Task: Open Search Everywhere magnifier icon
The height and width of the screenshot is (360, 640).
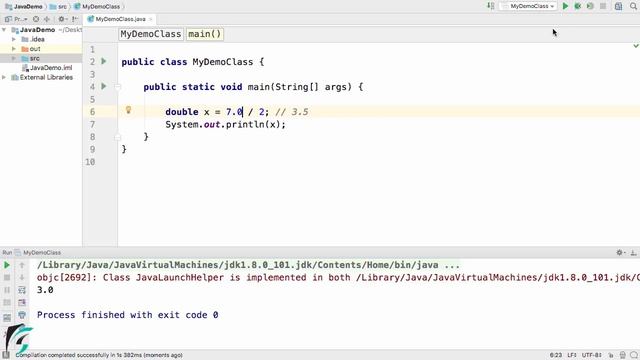Action: pyautogui.click(x=633, y=6)
